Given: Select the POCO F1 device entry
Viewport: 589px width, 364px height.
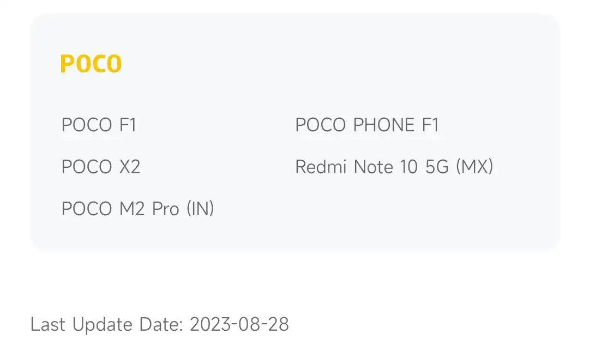Looking at the screenshot, I should (x=99, y=125).
